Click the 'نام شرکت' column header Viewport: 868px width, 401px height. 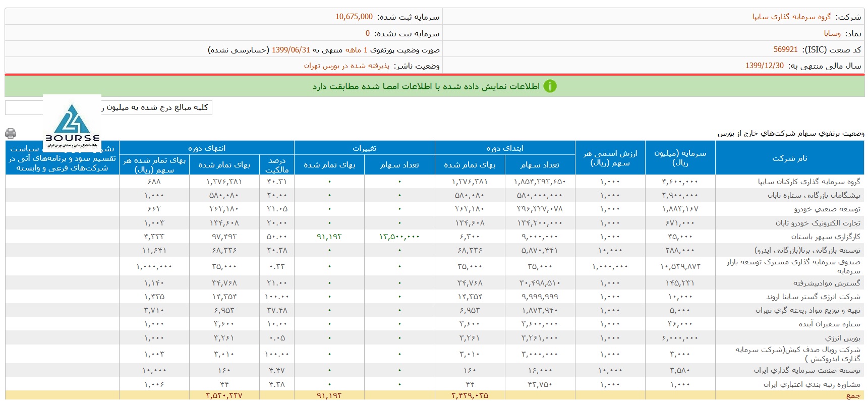tap(790, 158)
